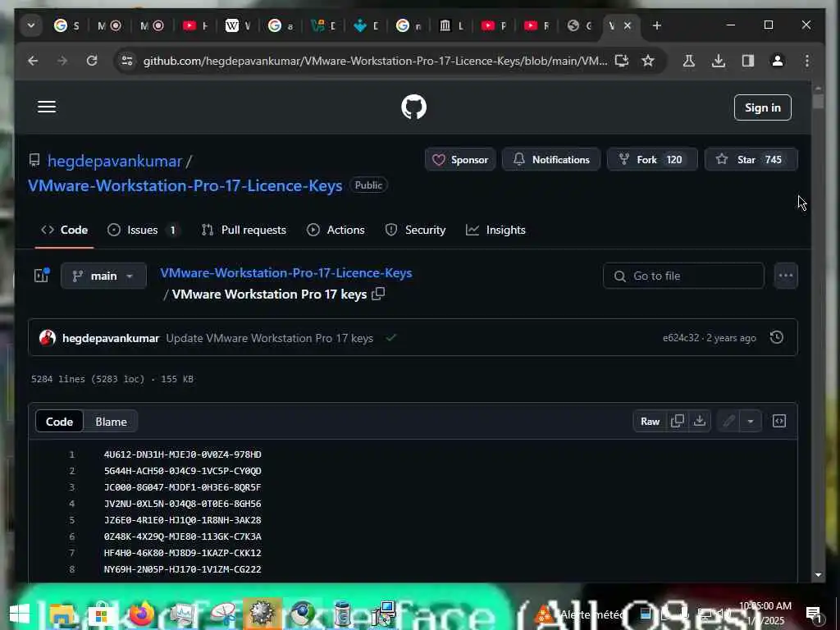This screenshot has height=630, width=840.
Task: View file history with the clock icon
Action: pyautogui.click(x=776, y=337)
